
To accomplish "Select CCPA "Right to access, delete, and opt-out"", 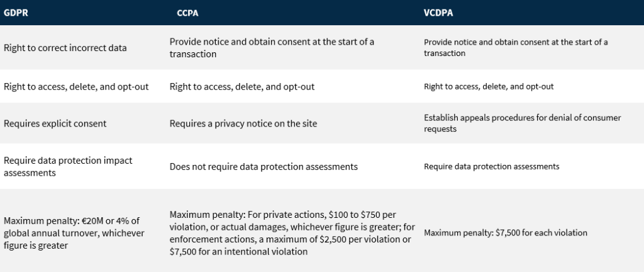I will [242, 87].
